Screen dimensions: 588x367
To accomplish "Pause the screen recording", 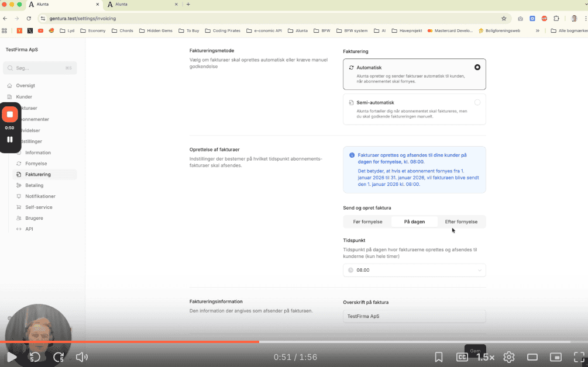I will click(x=10, y=140).
